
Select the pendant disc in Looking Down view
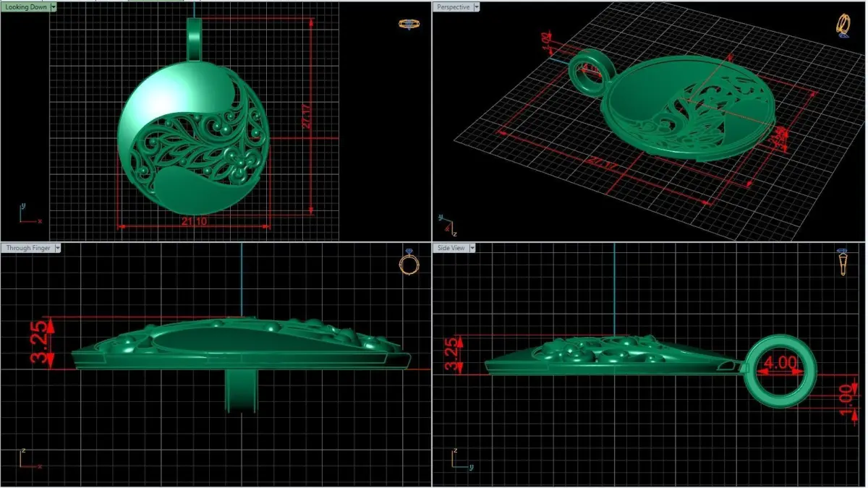pos(193,139)
